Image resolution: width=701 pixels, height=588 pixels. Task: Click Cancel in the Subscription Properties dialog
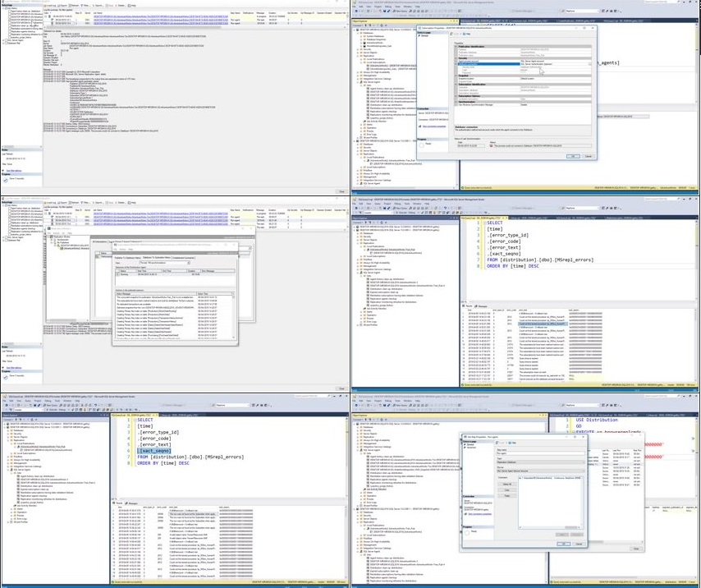(589, 157)
